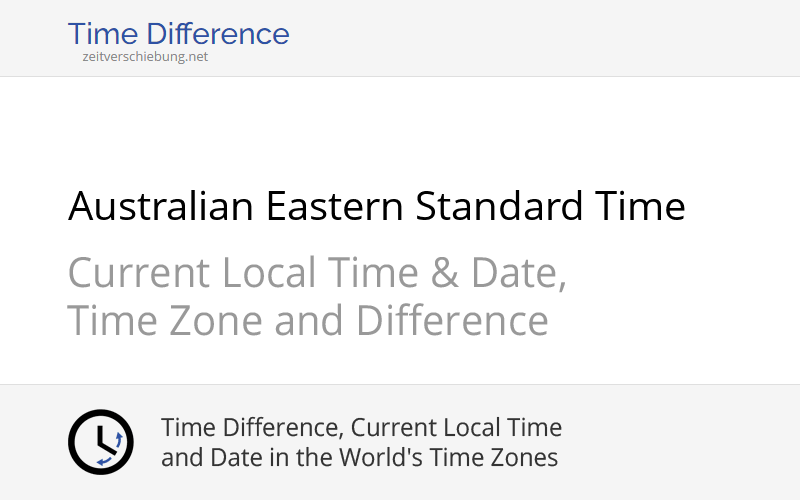Click the final "Time" in the main heading
800x500 pixels.
(639, 207)
